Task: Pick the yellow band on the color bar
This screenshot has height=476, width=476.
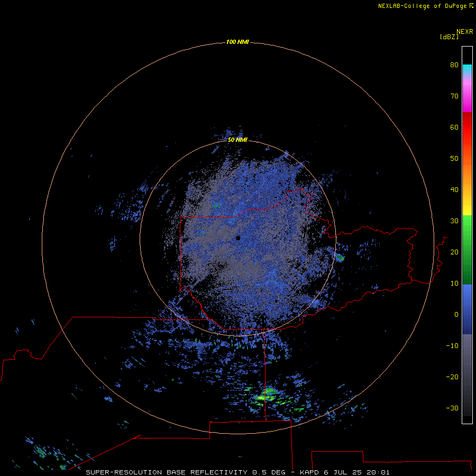Action: coord(467,209)
